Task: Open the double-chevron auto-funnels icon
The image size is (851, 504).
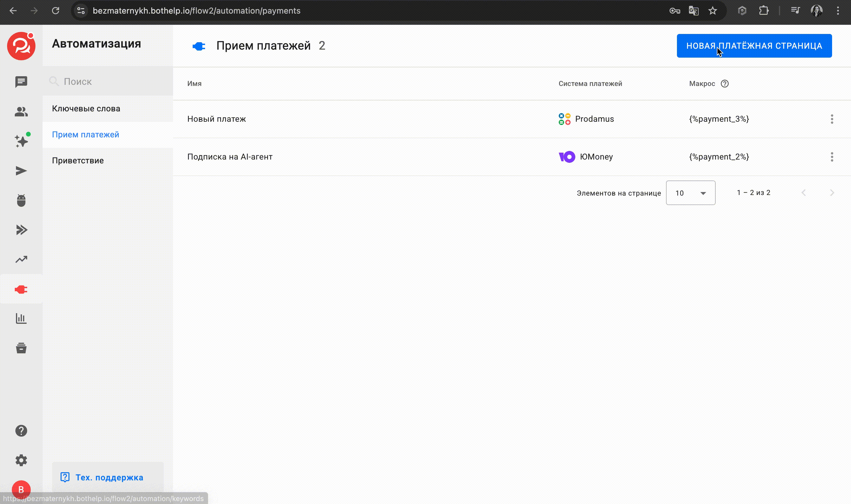Action: tap(21, 230)
